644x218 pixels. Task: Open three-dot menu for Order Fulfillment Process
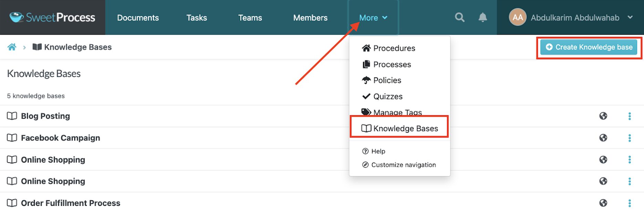630,203
